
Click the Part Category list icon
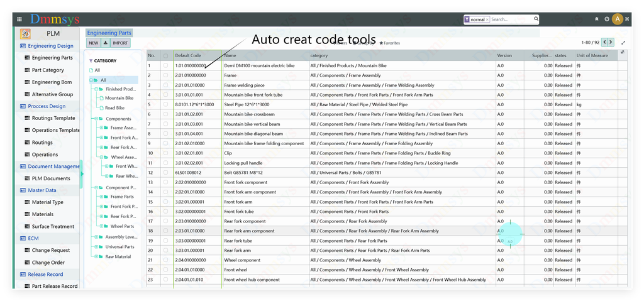click(28, 70)
